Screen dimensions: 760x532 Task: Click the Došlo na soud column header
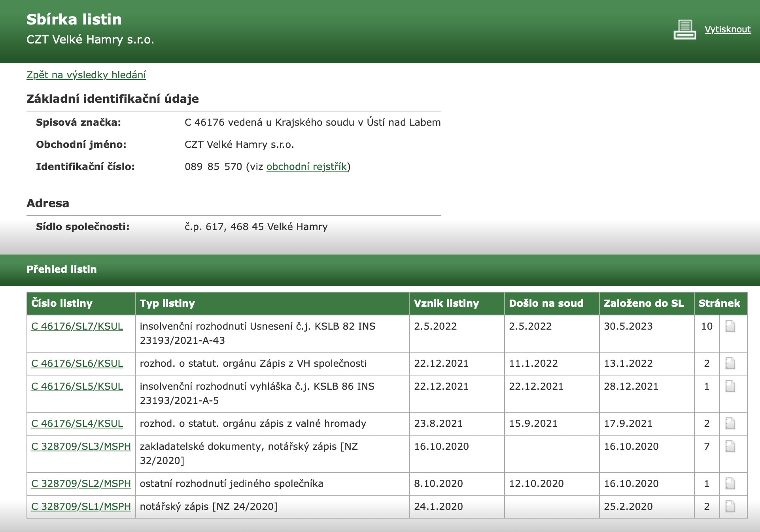pyautogui.click(x=552, y=304)
